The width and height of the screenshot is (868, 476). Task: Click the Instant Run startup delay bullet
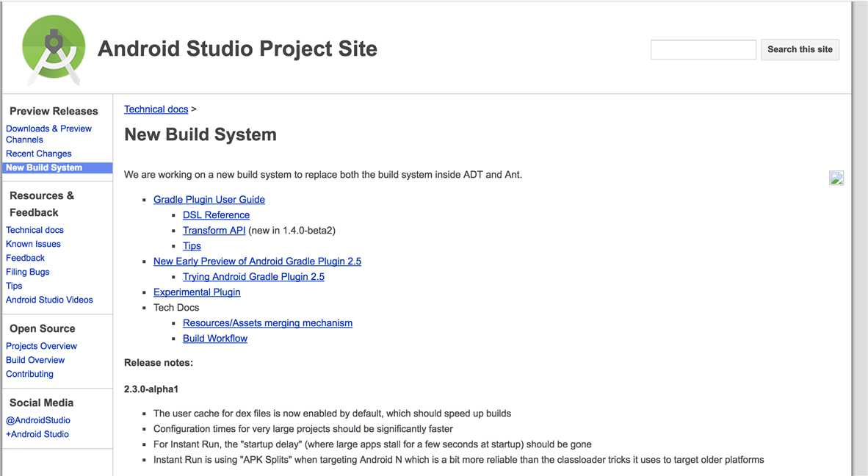click(x=372, y=444)
